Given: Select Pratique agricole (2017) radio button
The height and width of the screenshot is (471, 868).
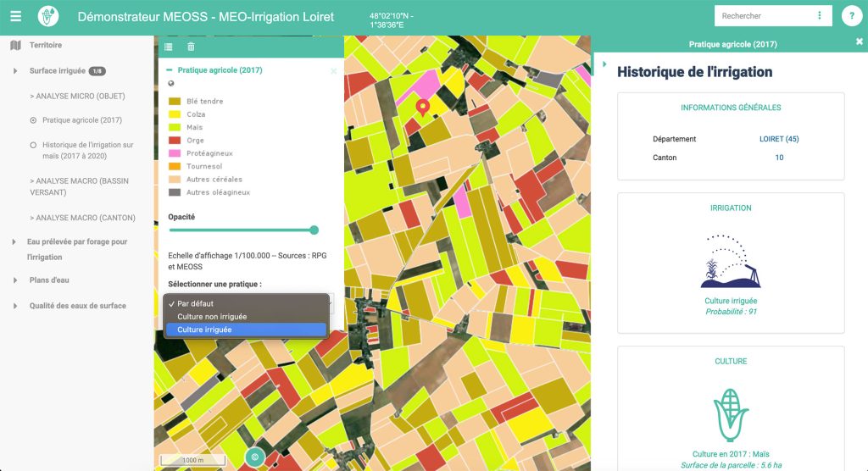Looking at the screenshot, I should click(x=33, y=120).
